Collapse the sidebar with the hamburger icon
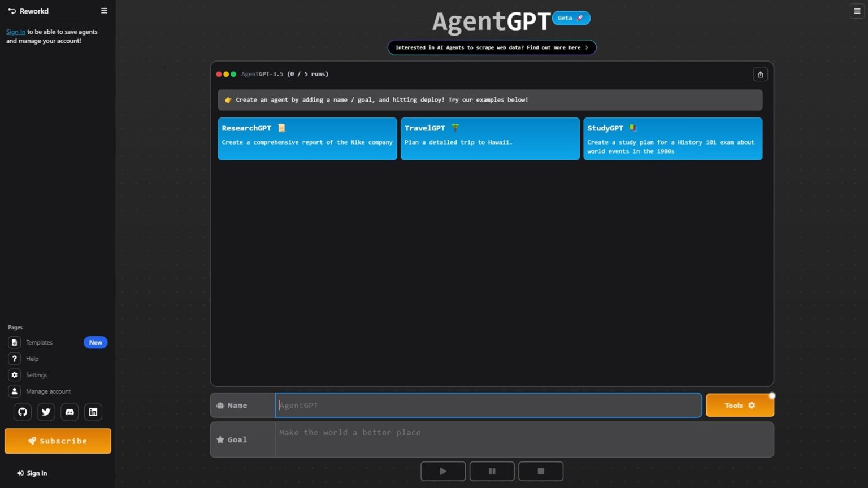The height and width of the screenshot is (488, 868). point(104,10)
